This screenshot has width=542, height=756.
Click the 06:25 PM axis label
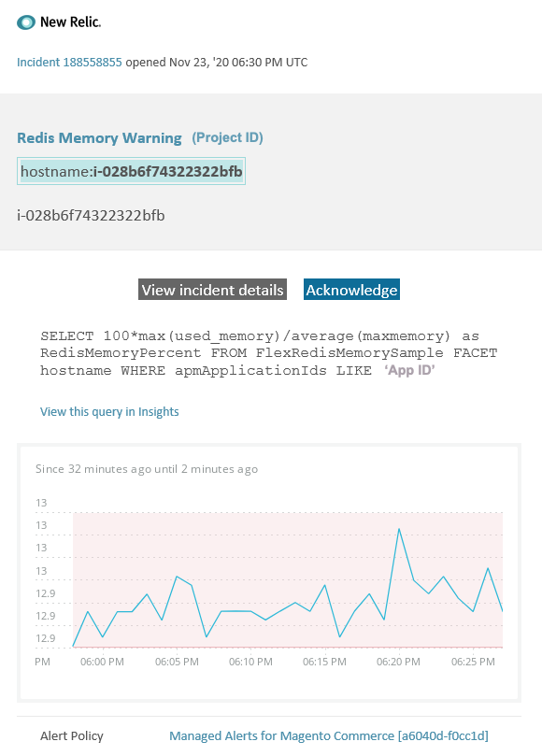[473, 661]
